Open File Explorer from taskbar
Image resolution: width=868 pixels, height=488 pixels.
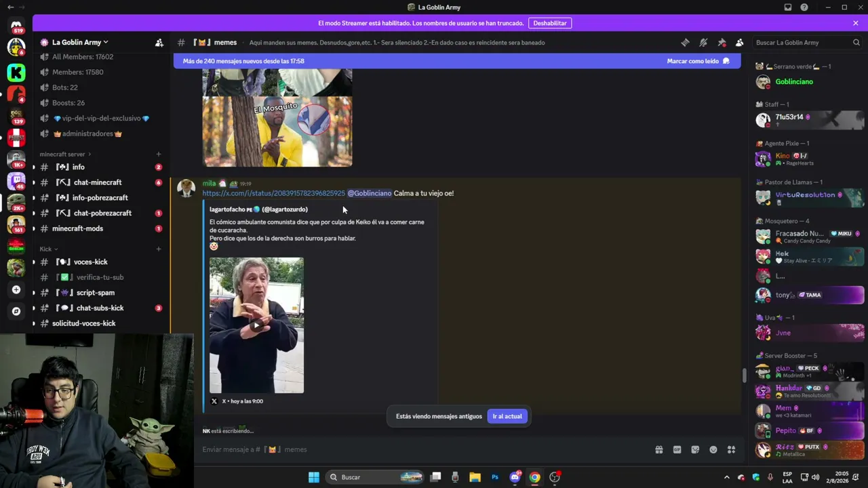475,477
